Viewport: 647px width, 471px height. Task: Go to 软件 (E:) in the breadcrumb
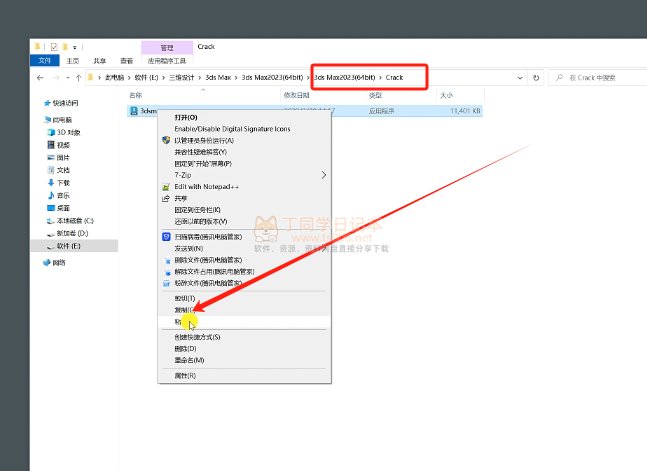(146, 78)
